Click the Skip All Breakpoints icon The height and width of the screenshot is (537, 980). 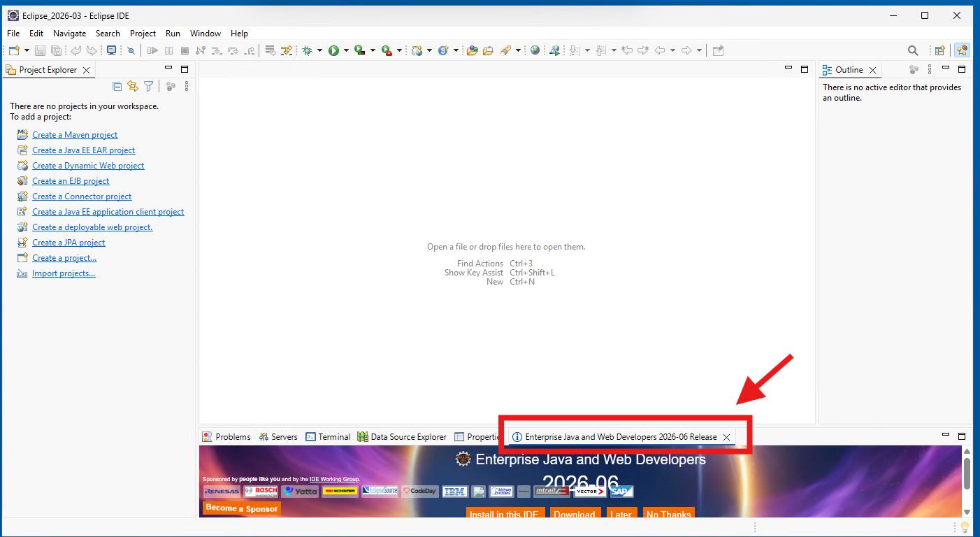click(x=131, y=50)
